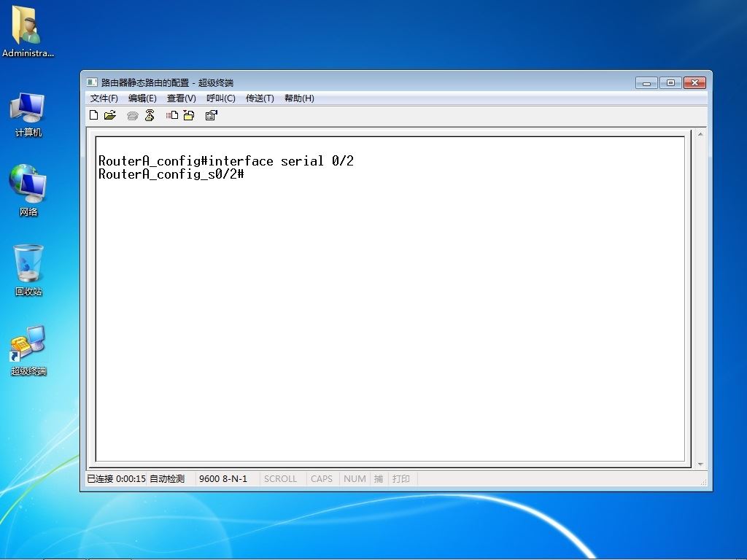Click the window title 路由器静态路由的配置 - 超级终端
The width and height of the screenshot is (747, 560).
[x=167, y=83]
